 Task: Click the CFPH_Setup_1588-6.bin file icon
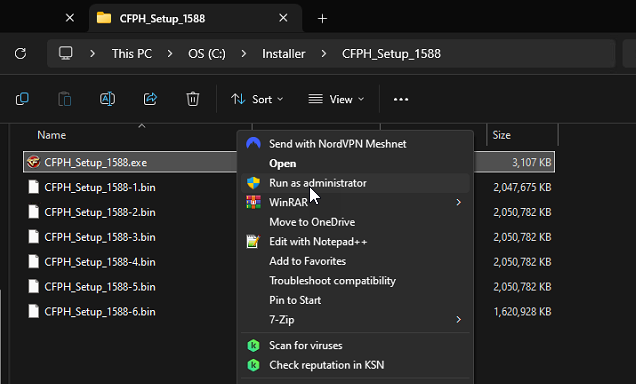(x=34, y=311)
